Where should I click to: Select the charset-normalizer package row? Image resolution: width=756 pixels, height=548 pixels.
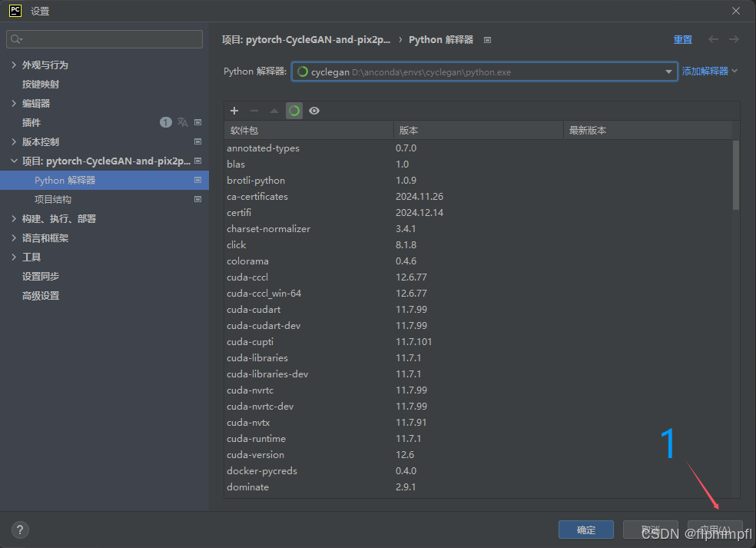tap(478, 229)
